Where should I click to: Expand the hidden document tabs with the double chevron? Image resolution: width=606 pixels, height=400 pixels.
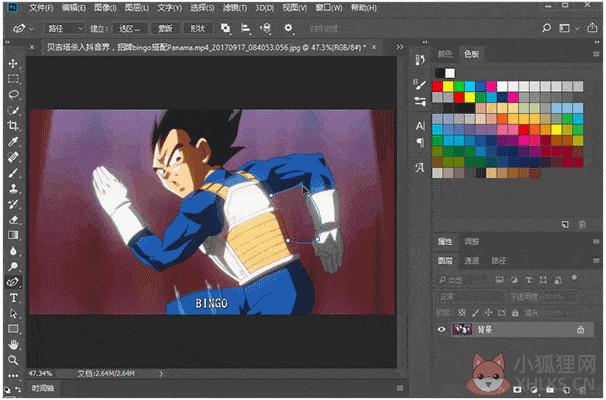coord(400,47)
